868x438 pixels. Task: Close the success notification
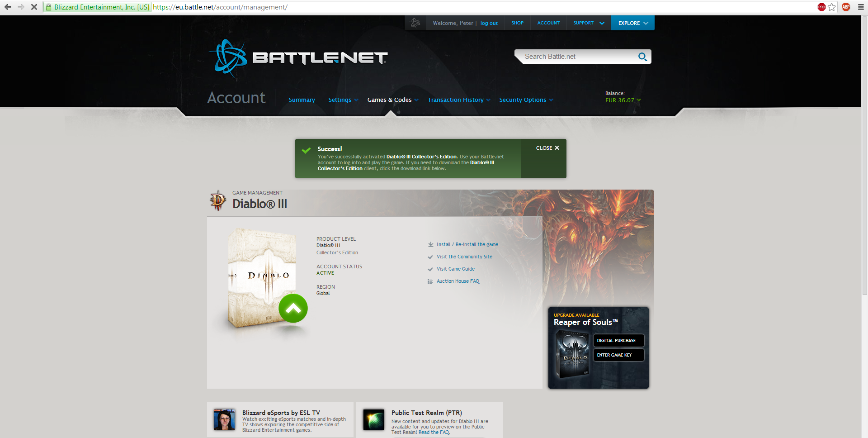(x=547, y=148)
